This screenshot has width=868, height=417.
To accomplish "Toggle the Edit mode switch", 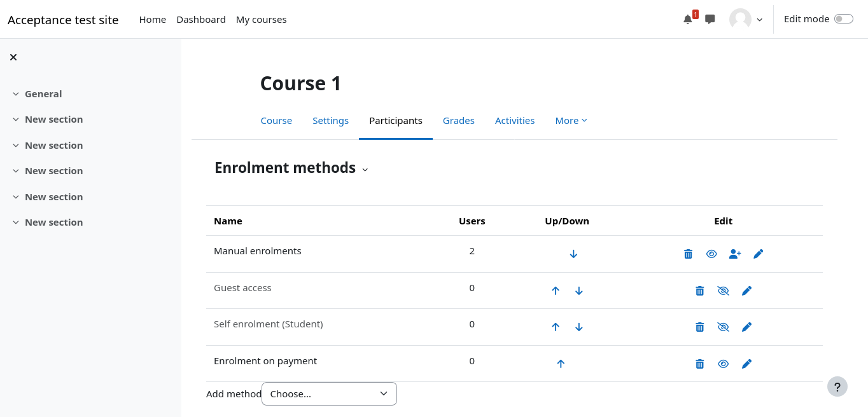I will 843,19.
